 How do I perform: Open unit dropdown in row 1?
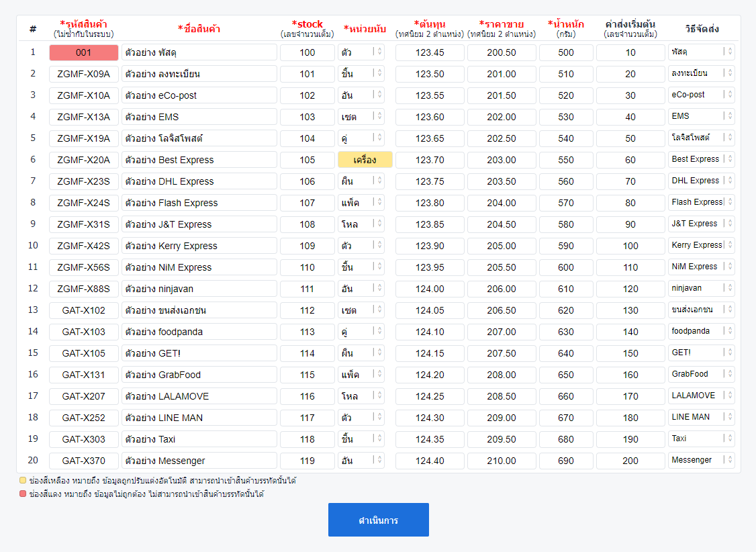361,52
